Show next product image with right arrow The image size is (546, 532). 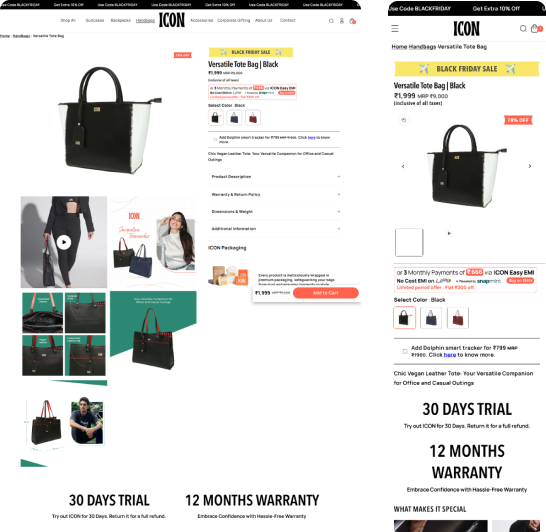pos(530,166)
